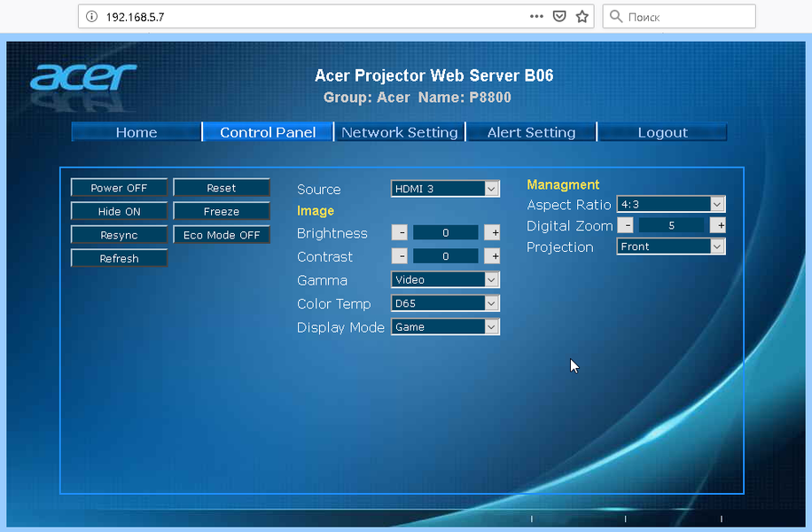
Task: Switch to Alert Setting tab
Action: 531,132
